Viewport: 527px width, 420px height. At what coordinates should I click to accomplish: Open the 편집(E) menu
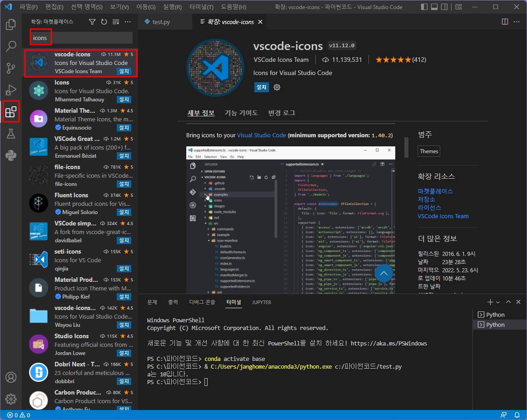point(55,7)
